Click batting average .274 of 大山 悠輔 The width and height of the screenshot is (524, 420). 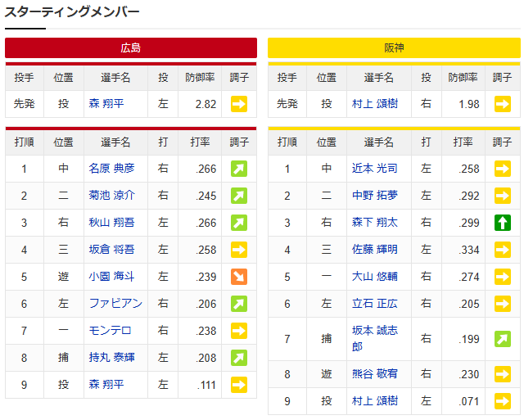469,277
